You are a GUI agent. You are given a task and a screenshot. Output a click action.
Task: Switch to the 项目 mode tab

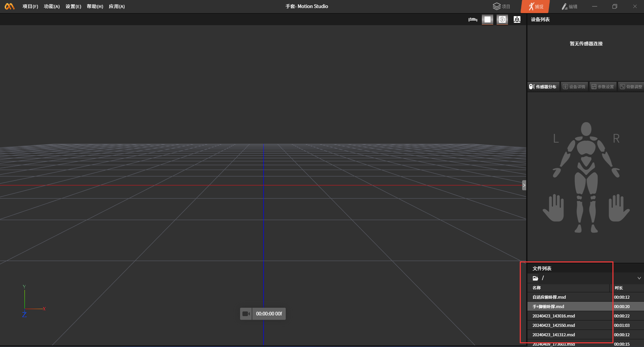(502, 6)
